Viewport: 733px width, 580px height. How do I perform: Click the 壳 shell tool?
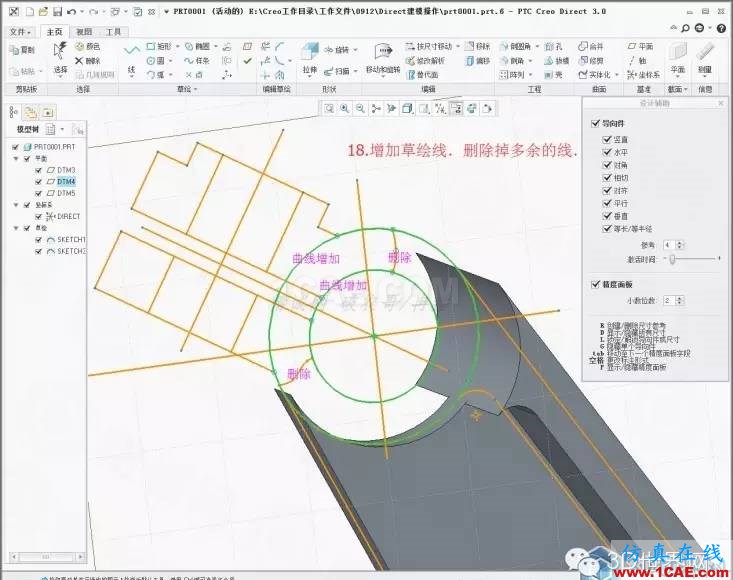[x=553, y=75]
